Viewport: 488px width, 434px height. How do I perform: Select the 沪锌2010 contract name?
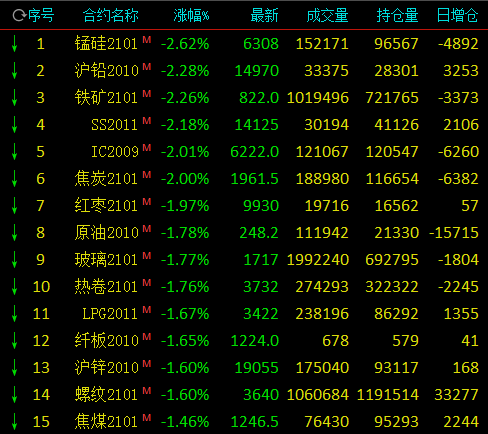106,368
